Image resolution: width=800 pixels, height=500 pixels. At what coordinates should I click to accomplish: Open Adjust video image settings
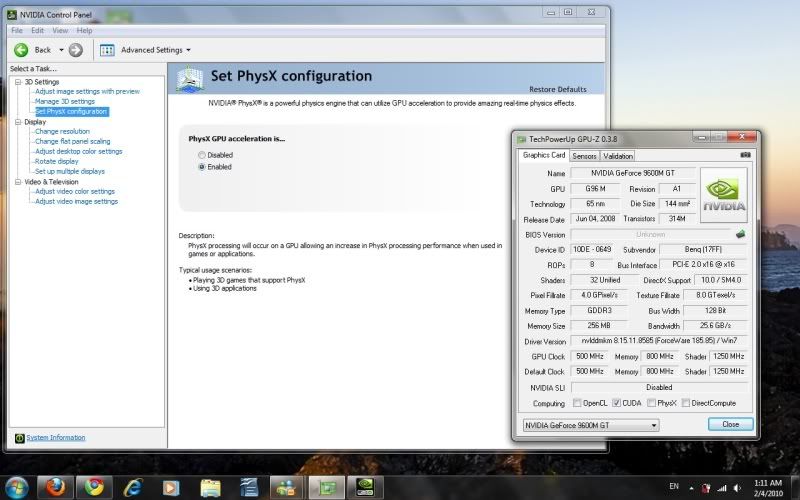pos(77,202)
